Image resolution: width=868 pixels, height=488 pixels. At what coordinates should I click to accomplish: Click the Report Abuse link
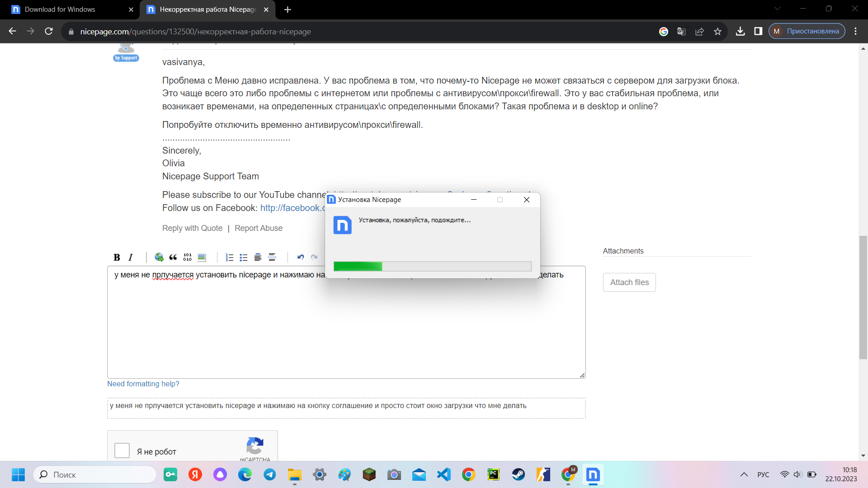(258, 228)
